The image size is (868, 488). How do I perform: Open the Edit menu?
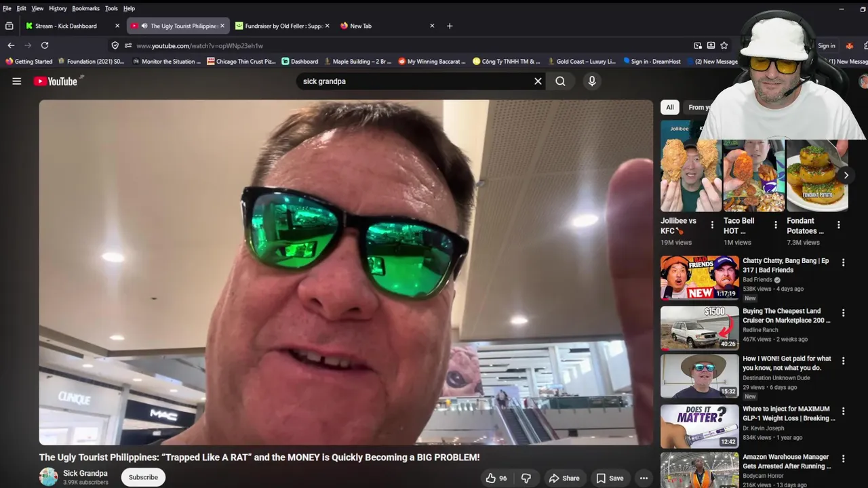[x=22, y=8]
